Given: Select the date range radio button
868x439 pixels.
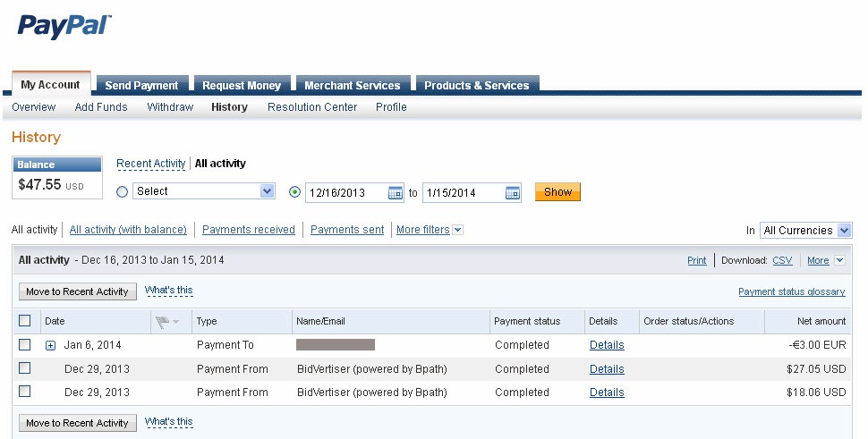Looking at the screenshot, I should tap(295, 191).
